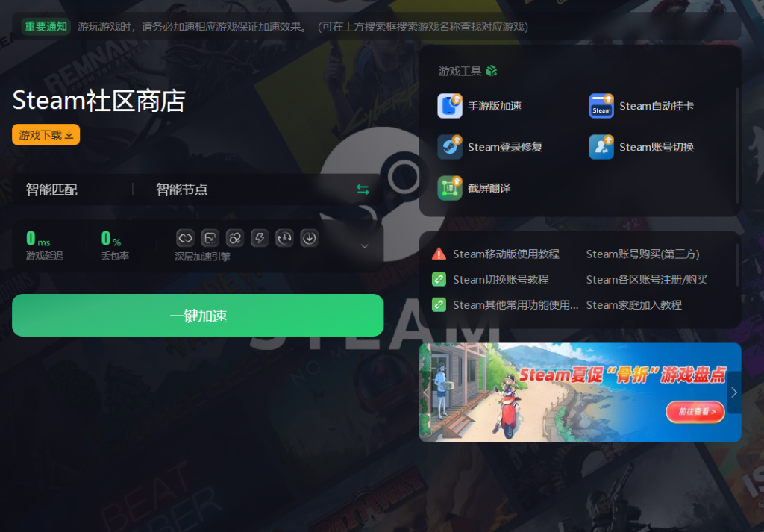The width and height of the screenshot is (764, 532).
Task: Open Steam各区账号注册/购买 link
Action: 647,279
